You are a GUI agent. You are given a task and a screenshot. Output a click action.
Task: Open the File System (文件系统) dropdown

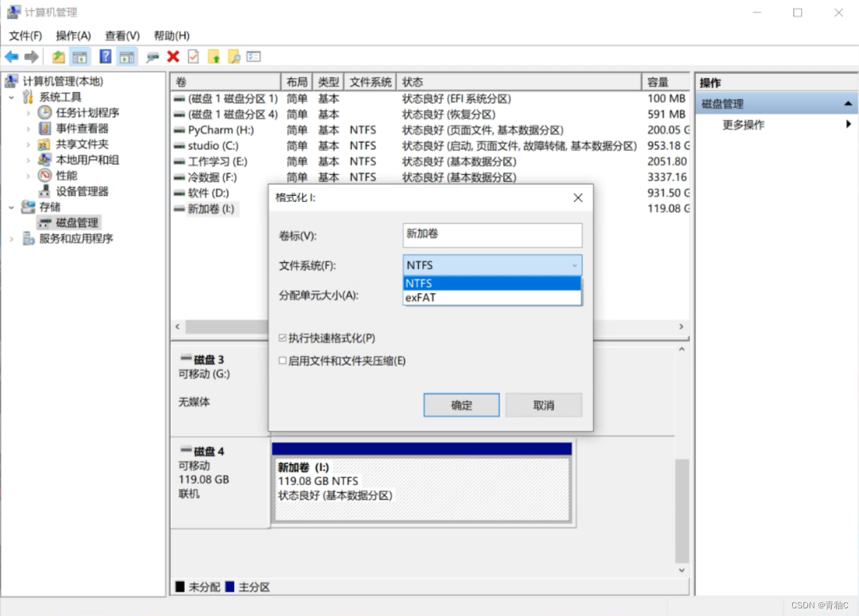(x=493, y=265)
